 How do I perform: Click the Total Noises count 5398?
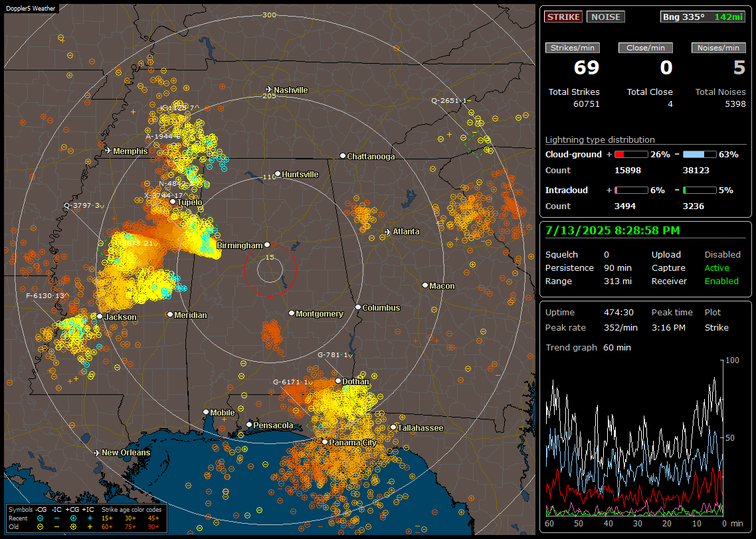click(x=735, y=104)
